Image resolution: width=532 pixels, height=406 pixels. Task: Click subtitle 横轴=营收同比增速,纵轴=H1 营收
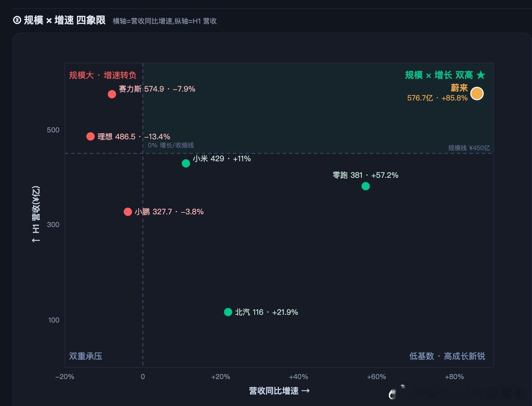coord(165,21)
